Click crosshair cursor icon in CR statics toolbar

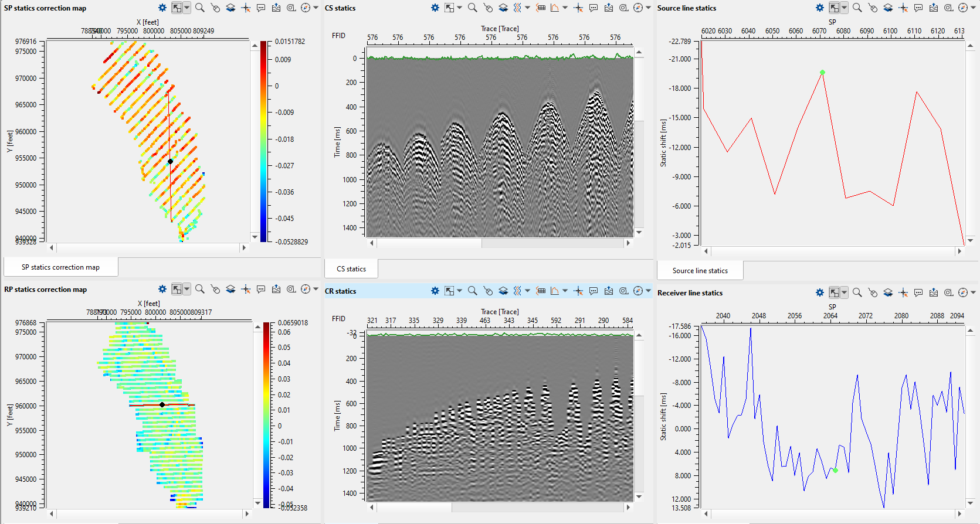(578, 291)
